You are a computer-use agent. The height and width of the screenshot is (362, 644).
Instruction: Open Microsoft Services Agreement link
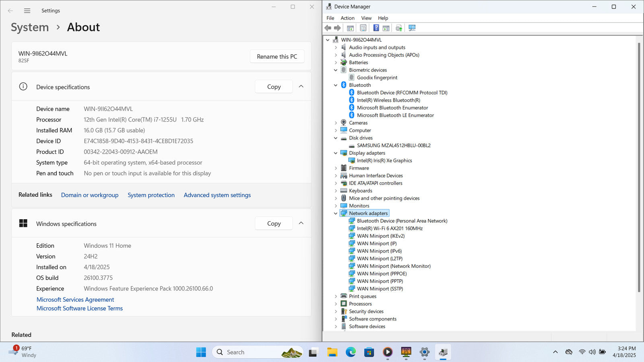(75, 300)
